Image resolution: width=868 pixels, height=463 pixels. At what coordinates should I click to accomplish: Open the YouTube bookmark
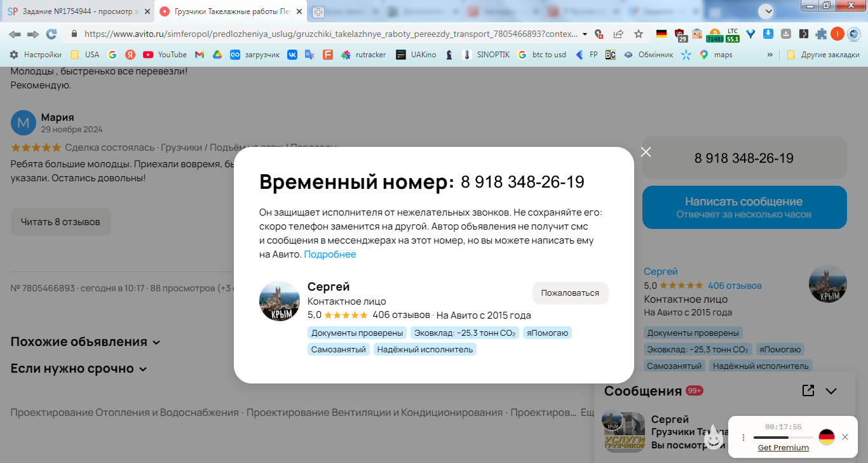coord(165,55)
